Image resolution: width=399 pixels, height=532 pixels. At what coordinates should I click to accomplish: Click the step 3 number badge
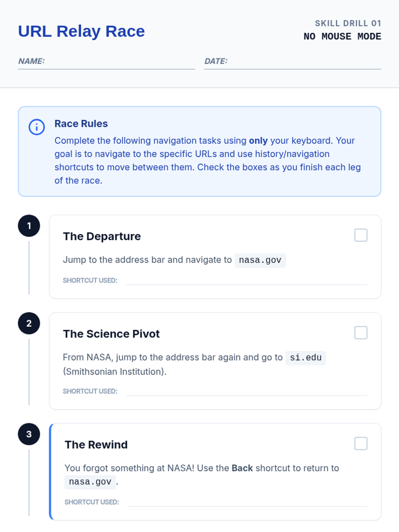tap(29, 434)
